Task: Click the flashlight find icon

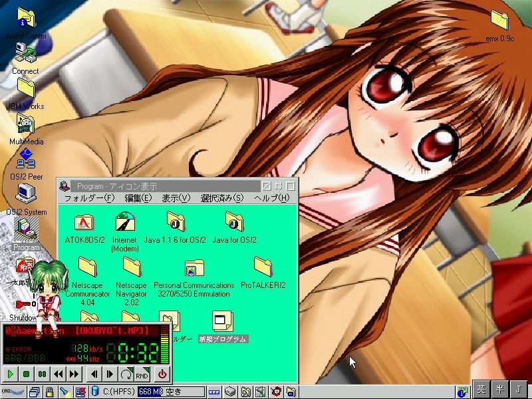Action: pyautogui.click(x=65, y=392)
